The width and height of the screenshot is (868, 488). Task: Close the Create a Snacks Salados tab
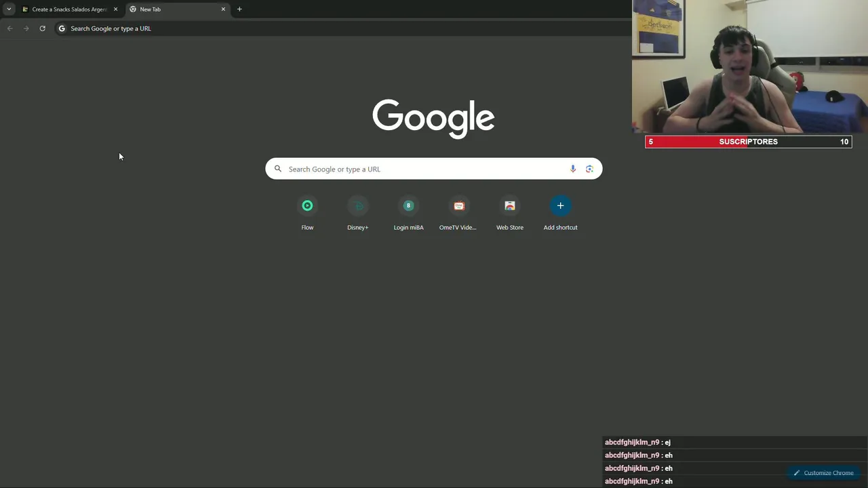click(115, 9)
